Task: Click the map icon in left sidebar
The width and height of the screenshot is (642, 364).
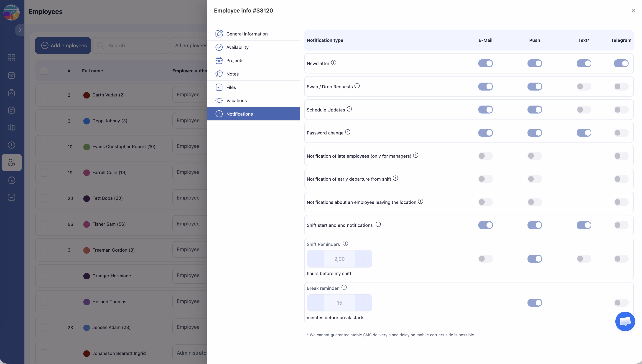Action: point(12,127)
